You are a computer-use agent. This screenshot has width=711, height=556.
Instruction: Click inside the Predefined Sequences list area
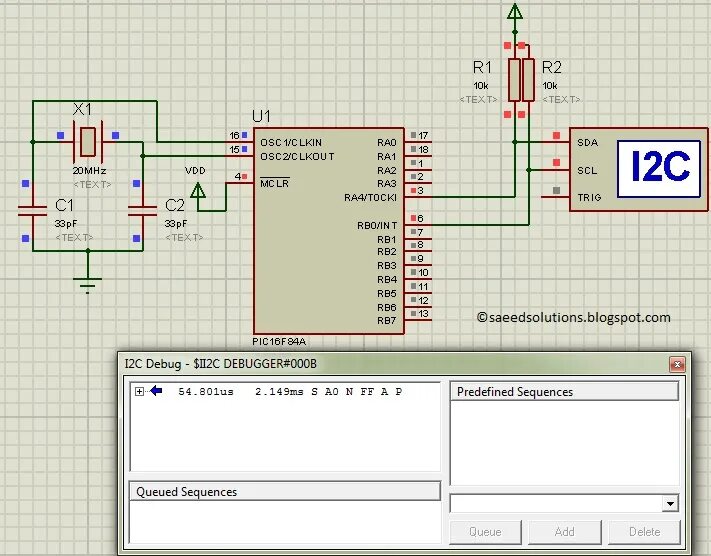tap(564, 443)
